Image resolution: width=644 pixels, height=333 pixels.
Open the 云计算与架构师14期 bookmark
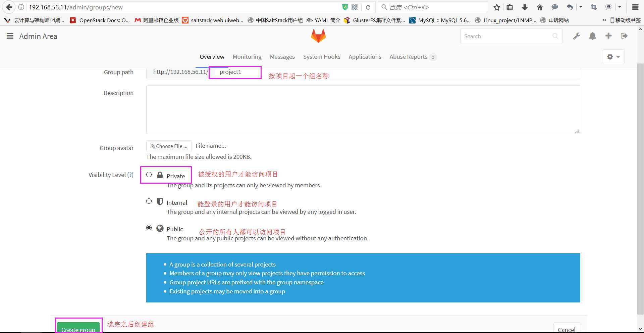tap(34, 20)
